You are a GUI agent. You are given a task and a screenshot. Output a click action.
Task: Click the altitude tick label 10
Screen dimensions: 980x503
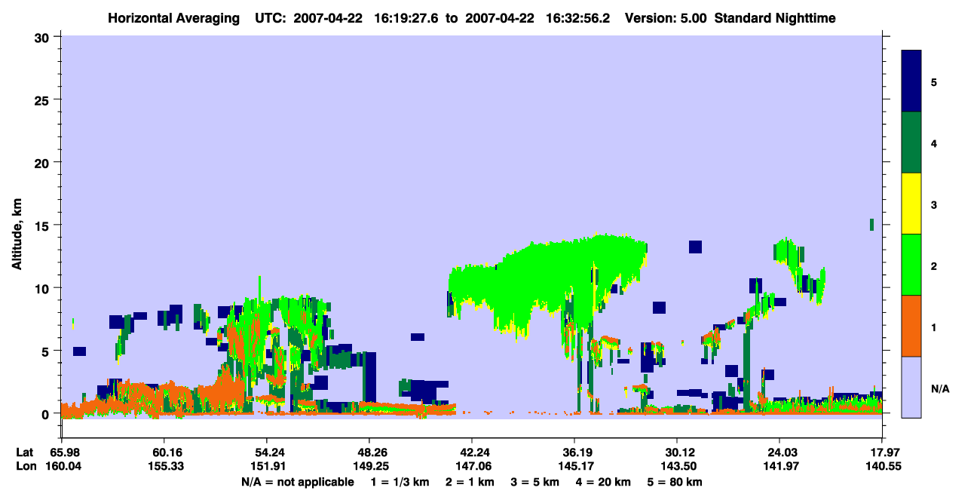point(43,288)
